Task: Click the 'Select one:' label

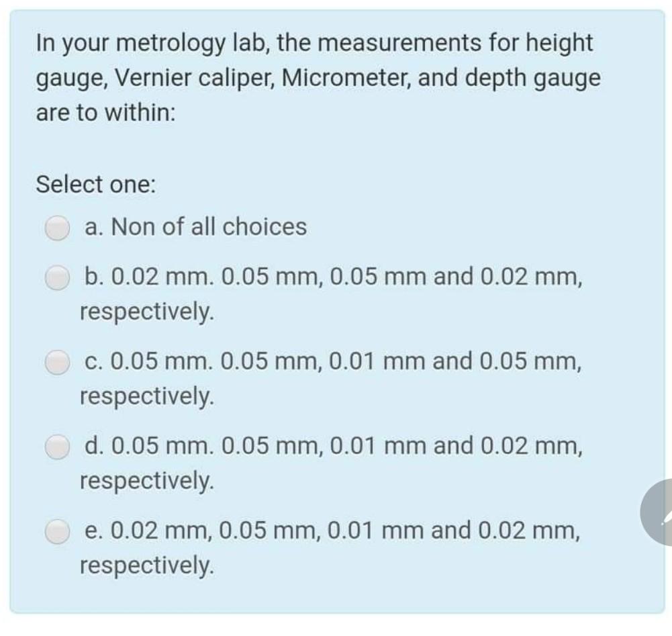Action: (95, 184)
